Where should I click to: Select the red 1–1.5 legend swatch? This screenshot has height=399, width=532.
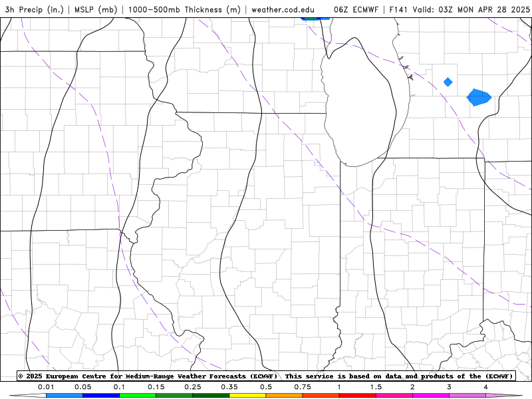(x=358, y=396)
